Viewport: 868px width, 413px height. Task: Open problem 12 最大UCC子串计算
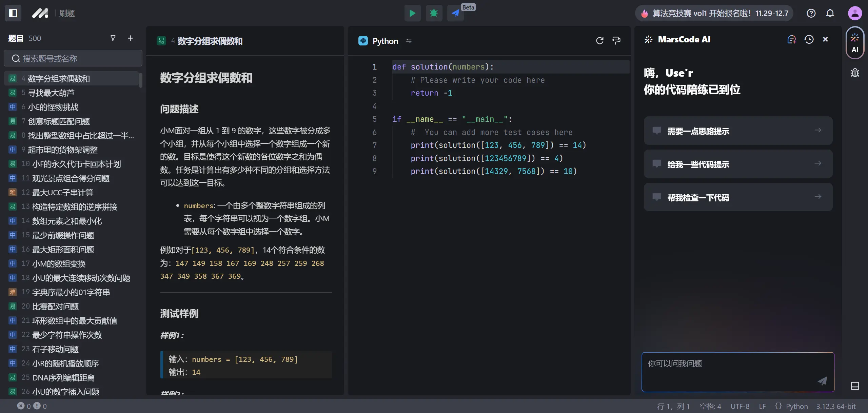click(71, 193)
